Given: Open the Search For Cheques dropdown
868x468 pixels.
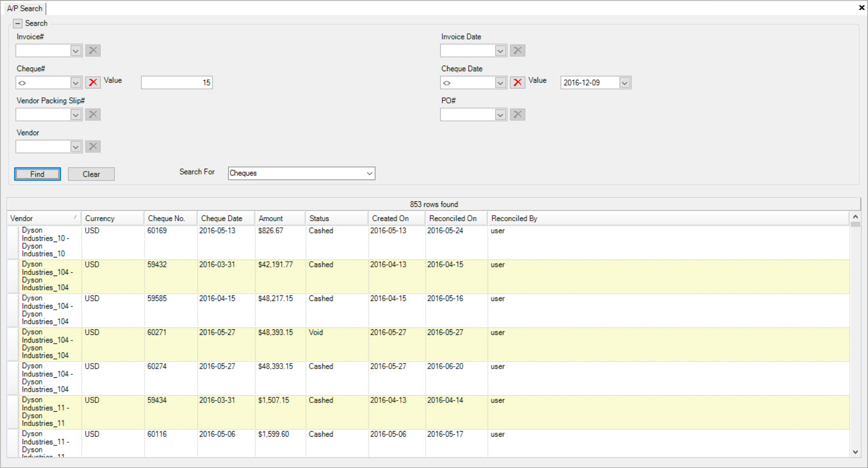Looking at the screenshot, I should 369,173.
